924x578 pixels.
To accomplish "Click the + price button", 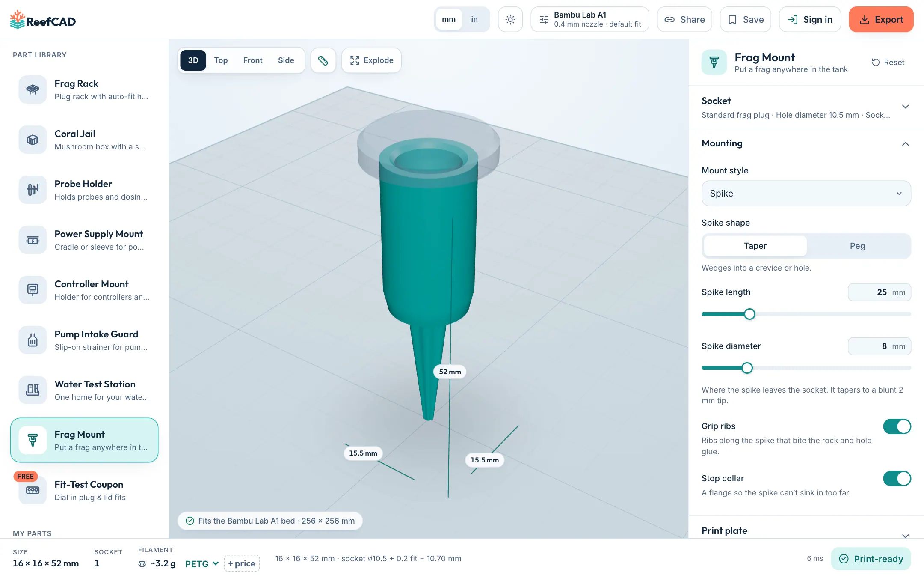I will pos(242,563).
